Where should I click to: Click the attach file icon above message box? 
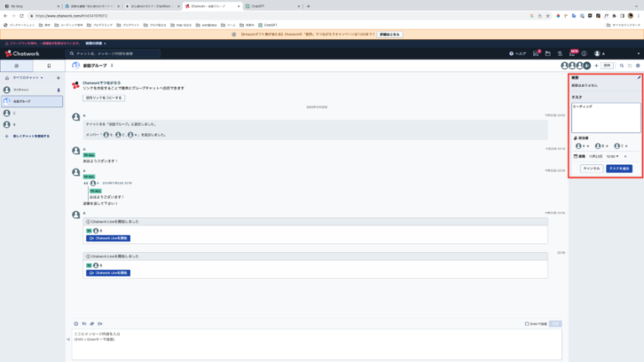coord(91,323)
